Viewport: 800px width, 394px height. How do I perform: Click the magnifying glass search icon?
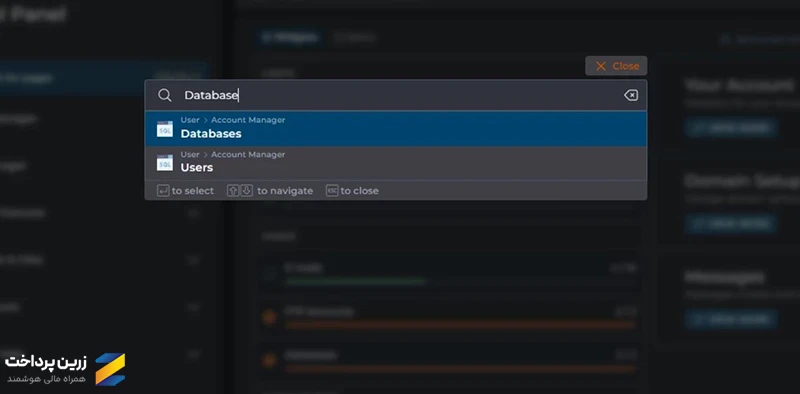point(164,95)
